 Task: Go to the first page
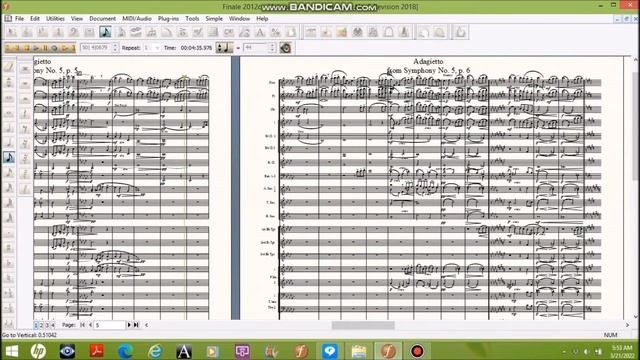pyautogui.click(x=83, y=325)
